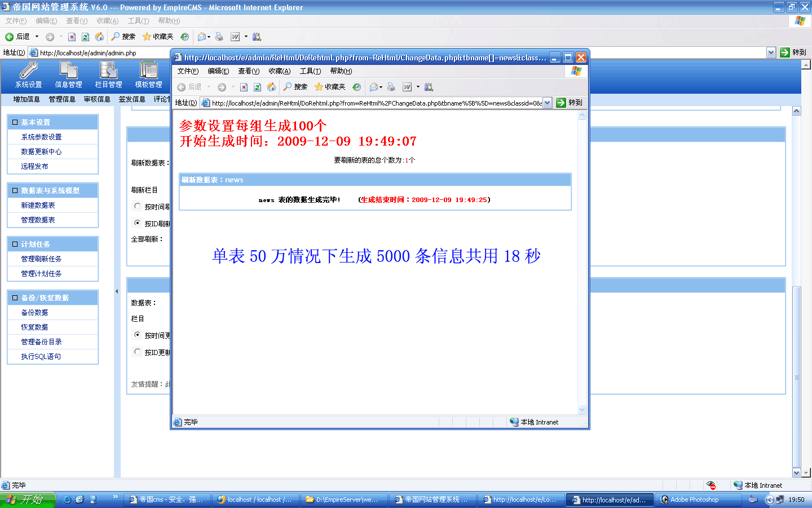Collapse the 基本设置 sidebar section
This screenshot has height=508, width=812.
pyautogui.click(x=15, y=122)
